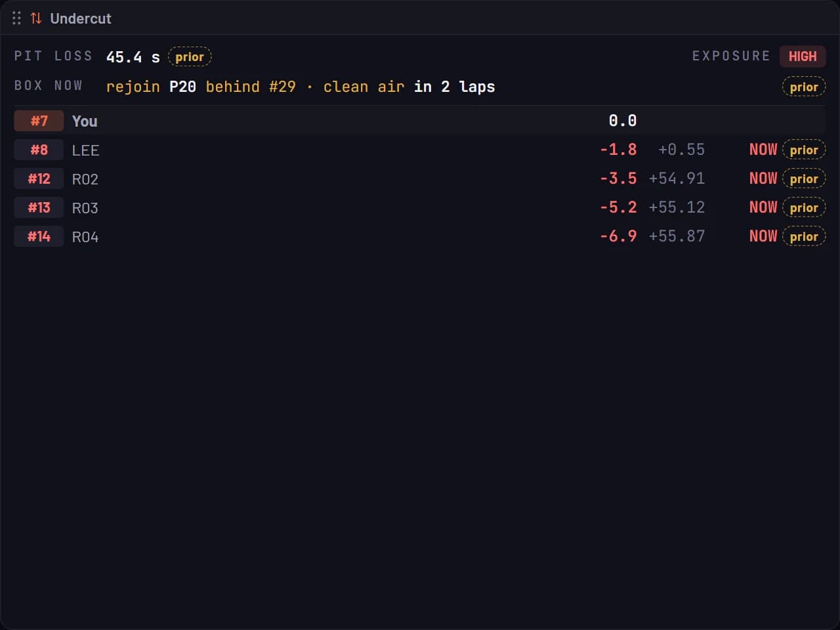
Task: Click the rejoin P20 behind #29 text
Action: (201, 87)
